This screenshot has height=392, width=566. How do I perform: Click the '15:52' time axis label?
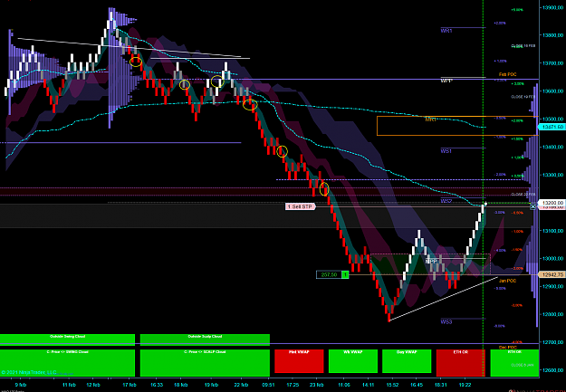(x=392, y=385)
